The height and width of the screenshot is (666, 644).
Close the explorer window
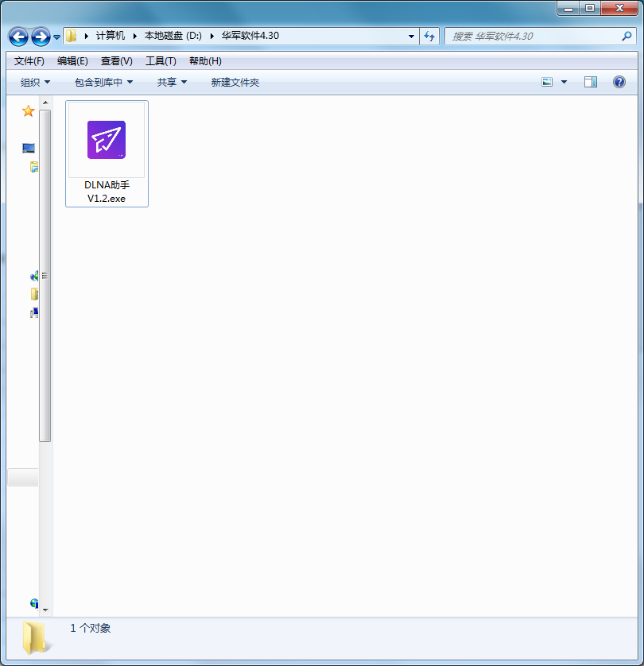tap(619, 9)
